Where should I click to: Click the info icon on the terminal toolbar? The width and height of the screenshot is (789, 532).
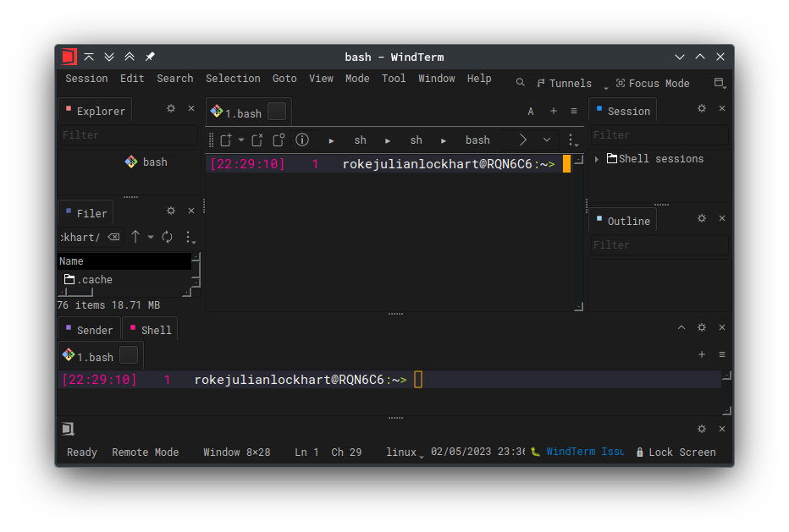[302, 140]
